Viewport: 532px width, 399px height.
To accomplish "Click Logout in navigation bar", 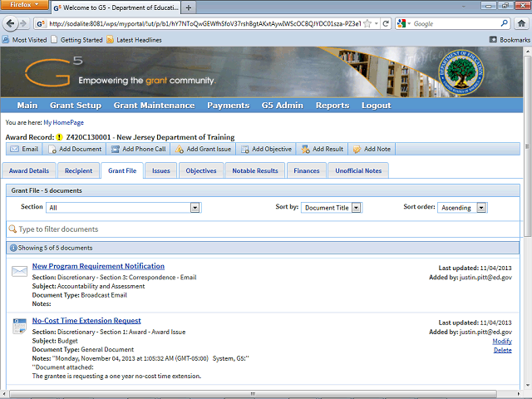I will [377, 106].
